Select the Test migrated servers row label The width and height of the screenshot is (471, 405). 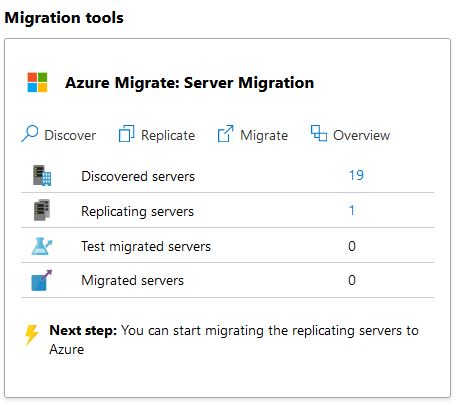146,247
